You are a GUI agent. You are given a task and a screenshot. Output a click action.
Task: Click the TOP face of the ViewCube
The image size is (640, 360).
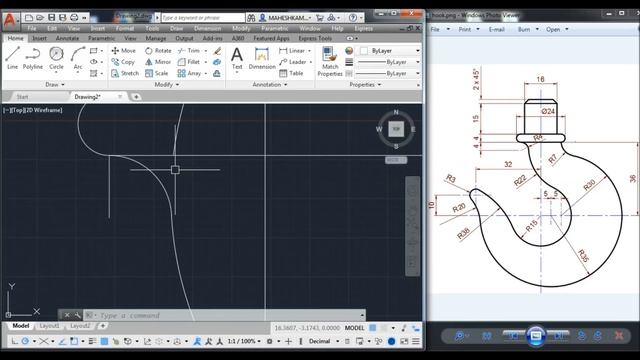[x=396, y=129]
